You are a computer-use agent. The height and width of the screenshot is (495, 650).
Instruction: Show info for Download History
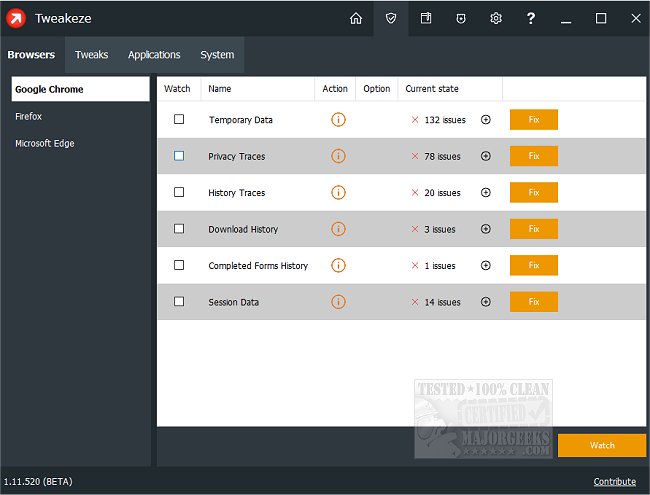(x=338, y=229)
